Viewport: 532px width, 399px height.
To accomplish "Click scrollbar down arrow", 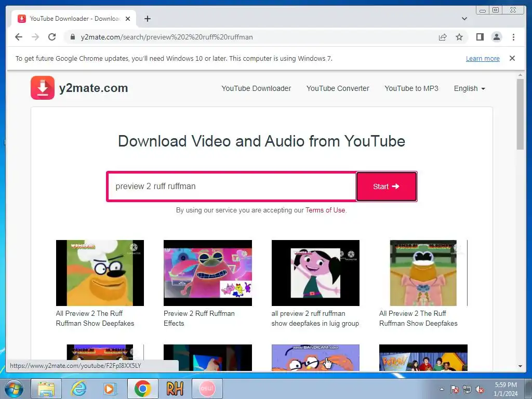I will tap(520, 366).
